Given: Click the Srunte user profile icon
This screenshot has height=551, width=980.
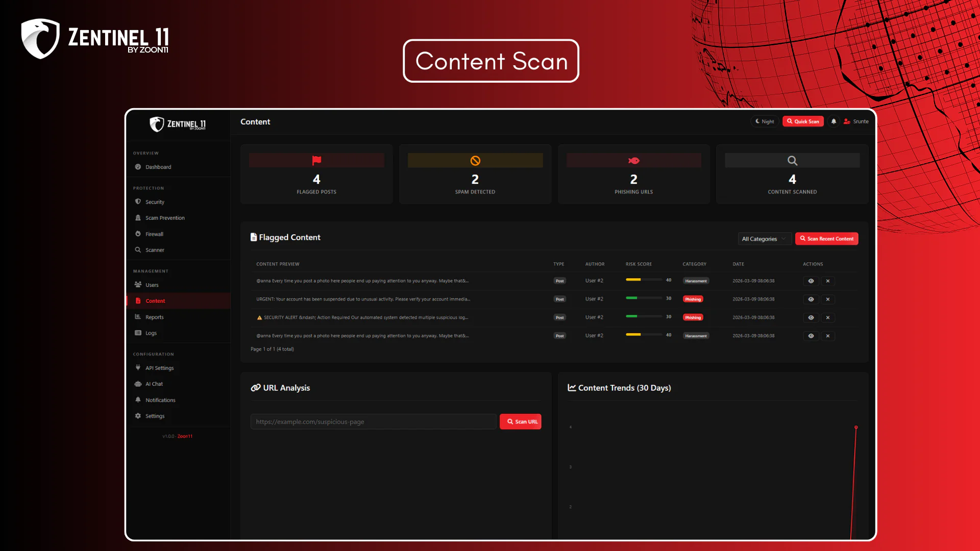Looking at the screenshot, I should 847,121.
